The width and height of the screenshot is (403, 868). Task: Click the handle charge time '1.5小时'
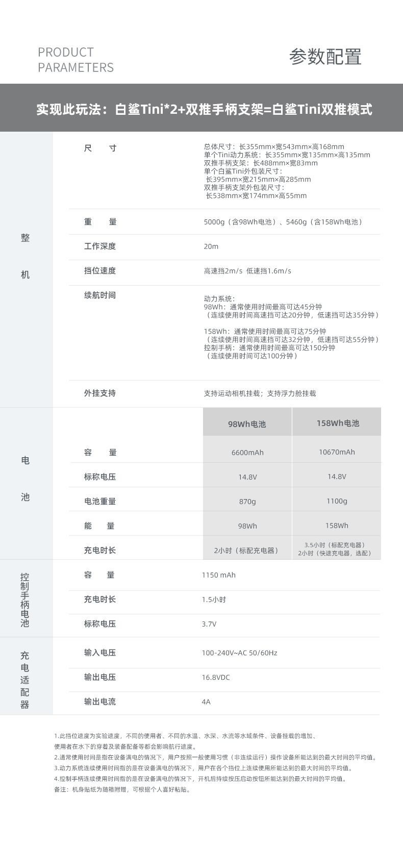pyautogui.click(x=214, y=600)
